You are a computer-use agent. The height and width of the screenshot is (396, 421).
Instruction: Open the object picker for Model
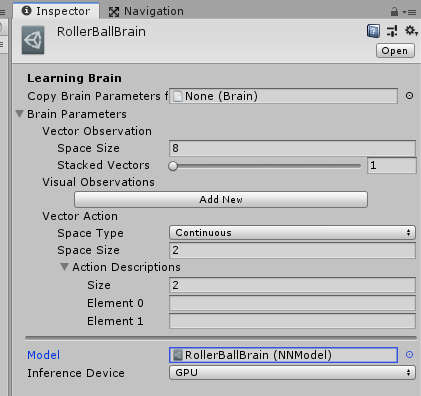tap(410, 355)
